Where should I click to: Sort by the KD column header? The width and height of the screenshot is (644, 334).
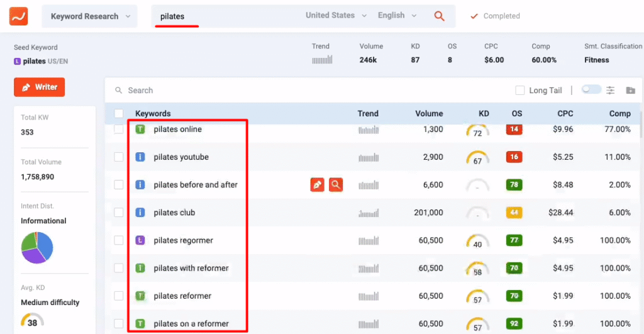484,114
